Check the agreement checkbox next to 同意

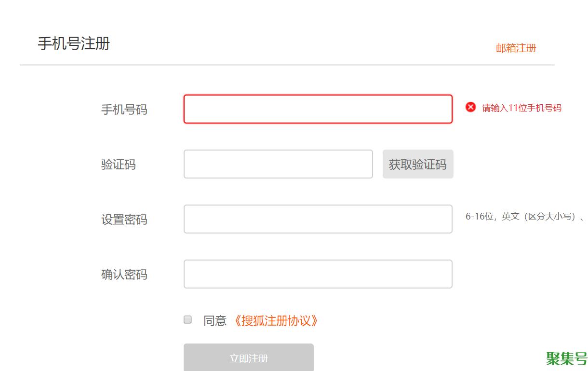(x=188, y=319)
